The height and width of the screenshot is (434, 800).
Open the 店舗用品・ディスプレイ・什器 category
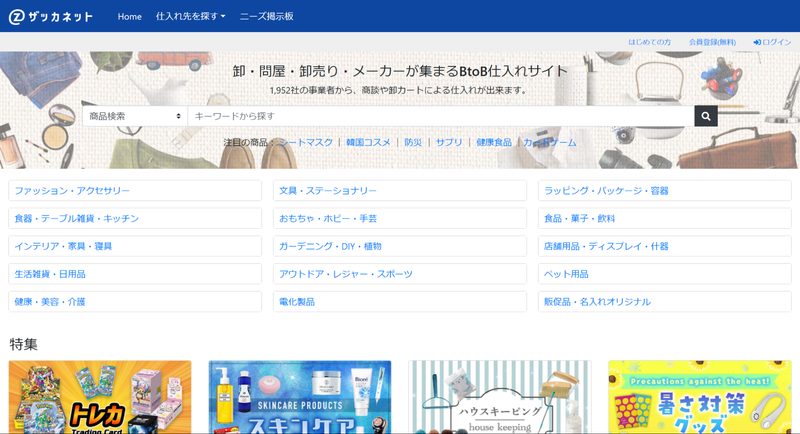coord(665,246)
